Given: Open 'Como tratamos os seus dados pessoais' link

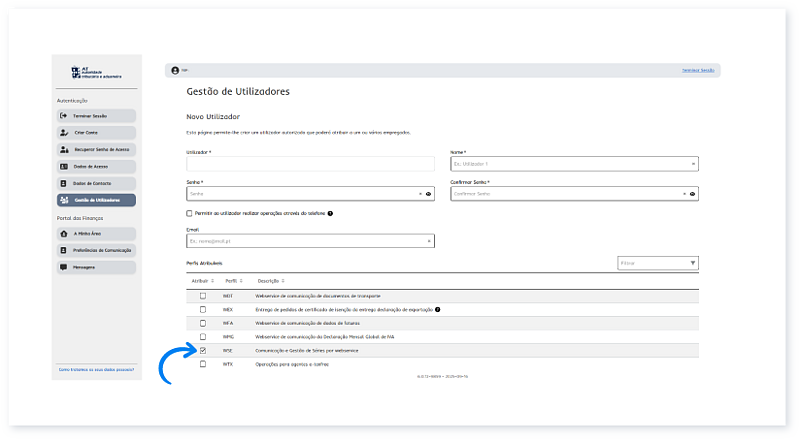Looking at the screenshot, I should click(96, 371).
